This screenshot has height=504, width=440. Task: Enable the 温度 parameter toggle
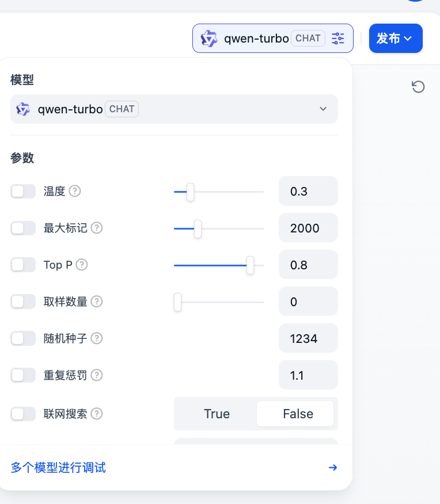[x=23, y=191]
